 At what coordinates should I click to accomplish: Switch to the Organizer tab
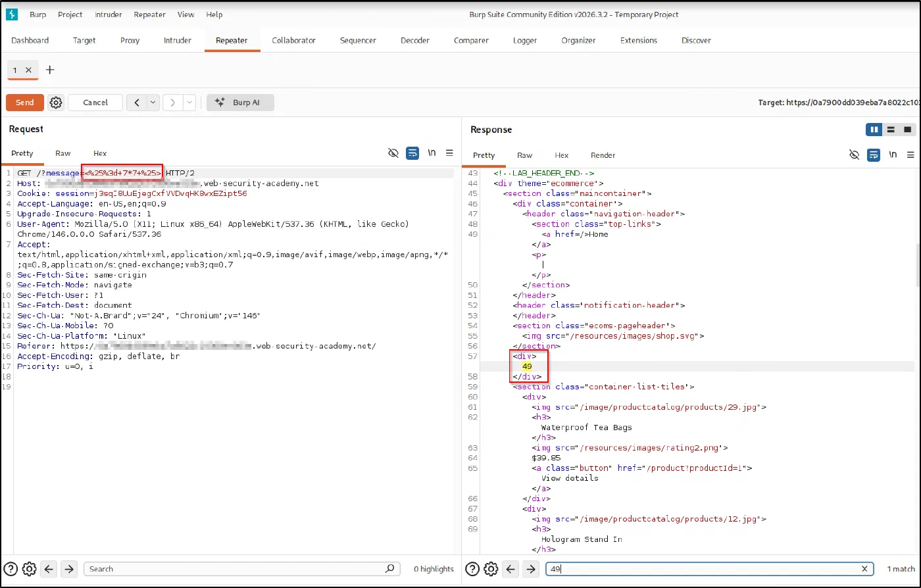tap(578, 40)
